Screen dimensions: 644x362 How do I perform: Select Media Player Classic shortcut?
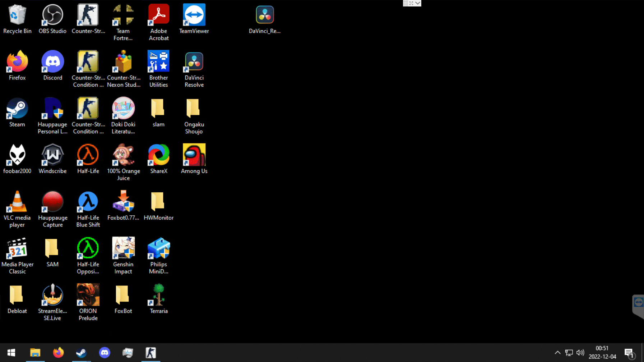coord(17,256)
